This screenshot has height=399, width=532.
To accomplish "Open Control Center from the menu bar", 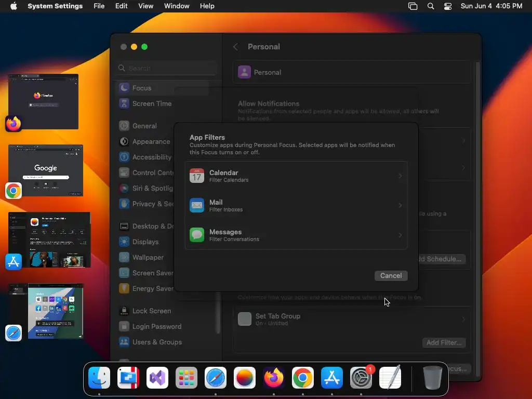I will [x=448, y=6].
